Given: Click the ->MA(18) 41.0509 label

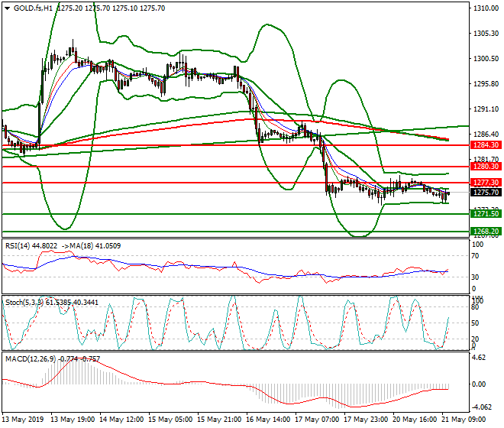Looking at the screenshot, I should (x=91, y=246).
